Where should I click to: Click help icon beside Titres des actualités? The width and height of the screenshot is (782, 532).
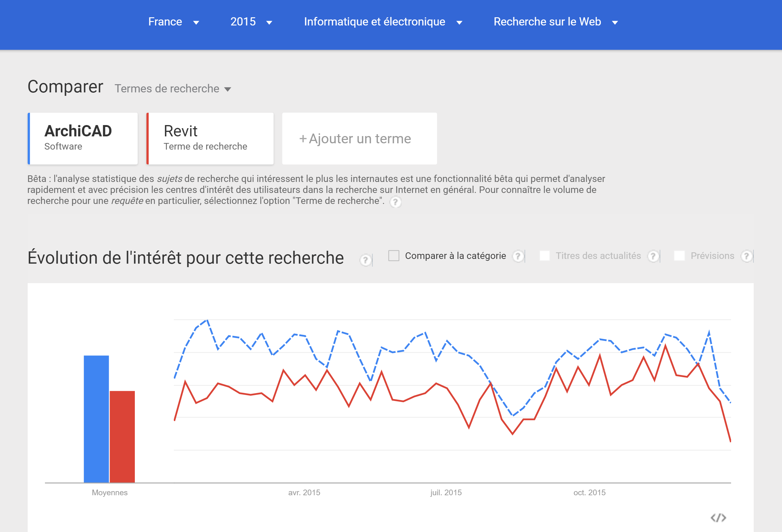pos(653,256)
